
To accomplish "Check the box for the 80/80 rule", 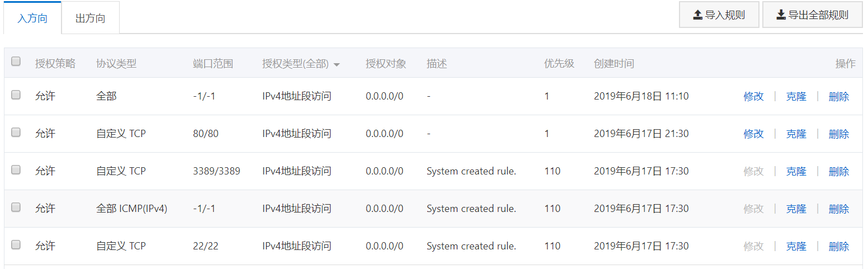I will 16,133.
